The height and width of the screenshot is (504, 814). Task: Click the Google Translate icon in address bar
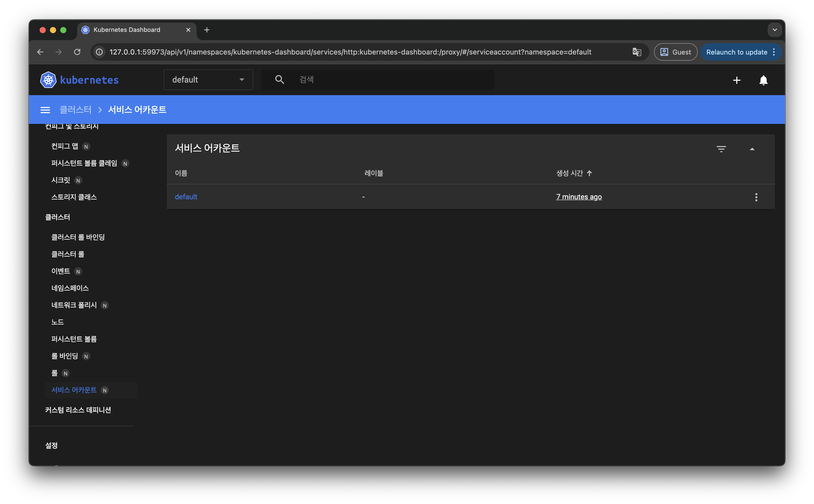click(637, 52)
